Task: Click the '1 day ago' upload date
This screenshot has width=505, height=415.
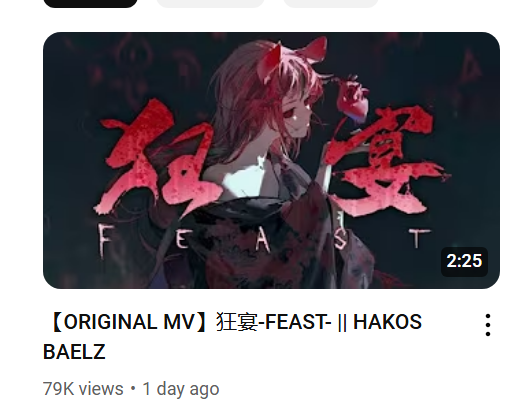Action: tap(181, 389)
